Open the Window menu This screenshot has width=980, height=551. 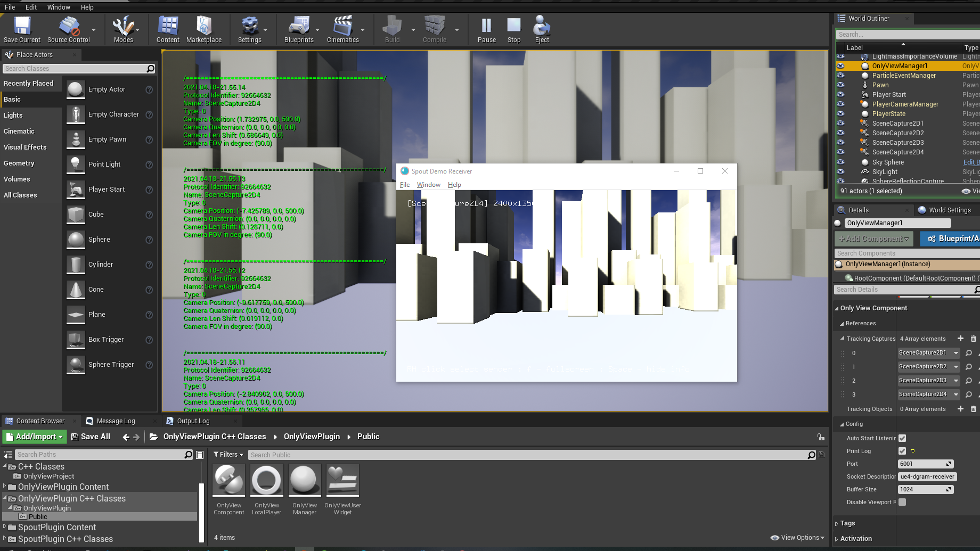coord(59,7)
